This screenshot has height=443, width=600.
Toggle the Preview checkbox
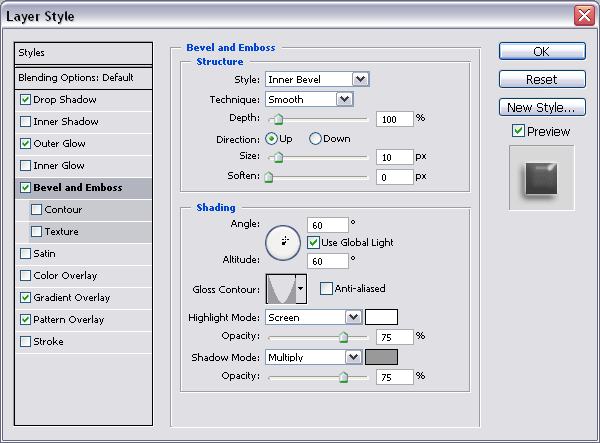(518, 131)
